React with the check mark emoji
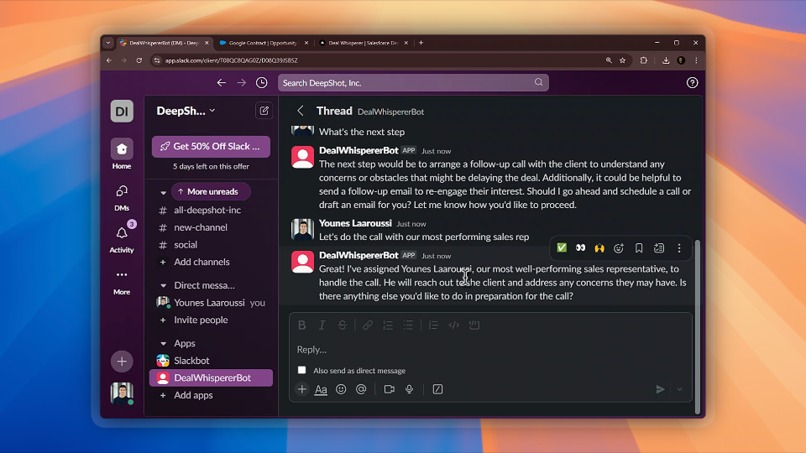 [561, 248]
